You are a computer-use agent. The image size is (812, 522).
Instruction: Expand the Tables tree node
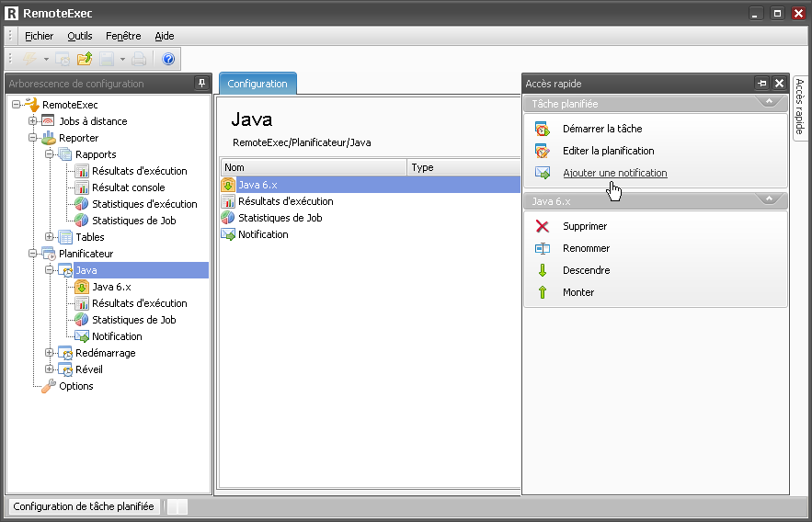coord(49,237)
